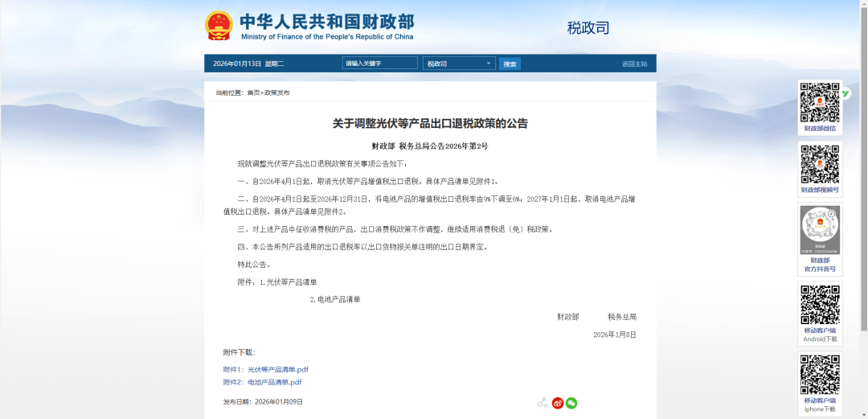This screenshot has width=868, height=419.
Task: Click the 税政司 heading at top right
Action: coord(588,28)
